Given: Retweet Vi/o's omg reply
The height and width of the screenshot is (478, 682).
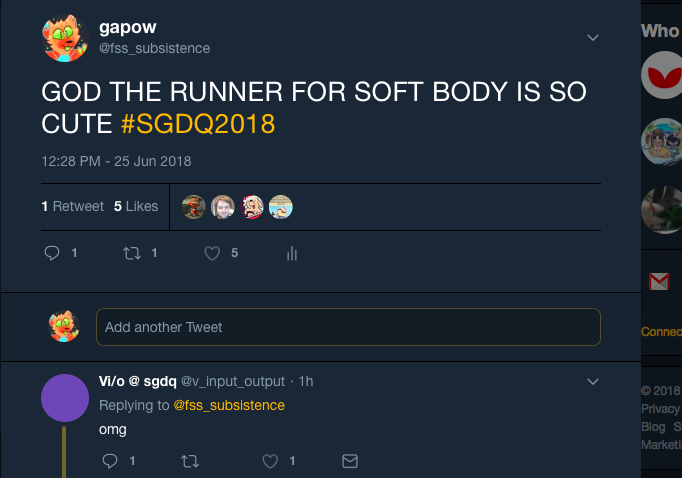Looking at the screenshot, I should tap(188, 461).
